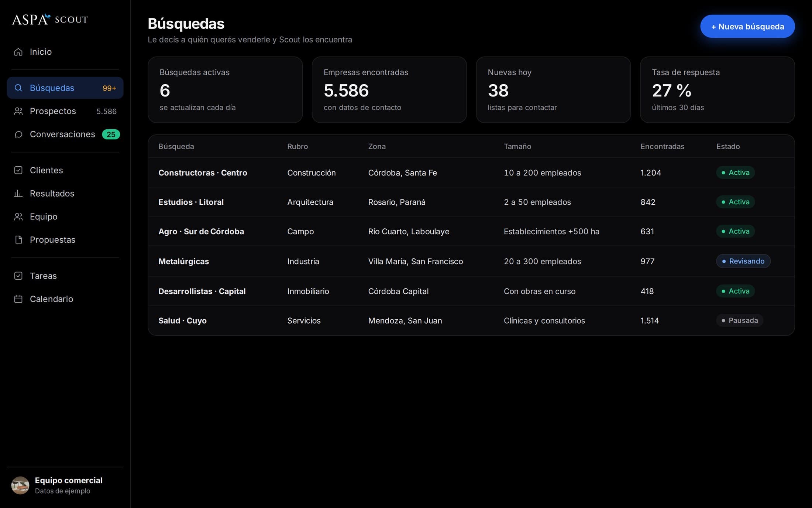812x508 pixels.
Task: Click the Propuestas document icon
Action: 18,240
